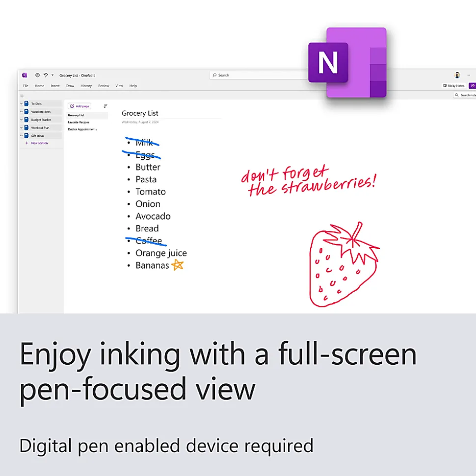Click the Back arrow button
476x476 pixels.
click(37, 75)
